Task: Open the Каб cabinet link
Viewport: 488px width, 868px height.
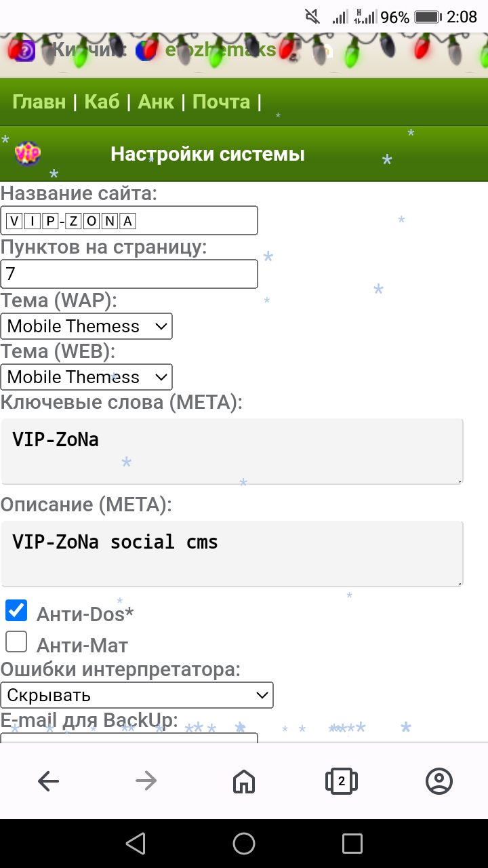Action: pyautogui.click(x=102, y=102)
